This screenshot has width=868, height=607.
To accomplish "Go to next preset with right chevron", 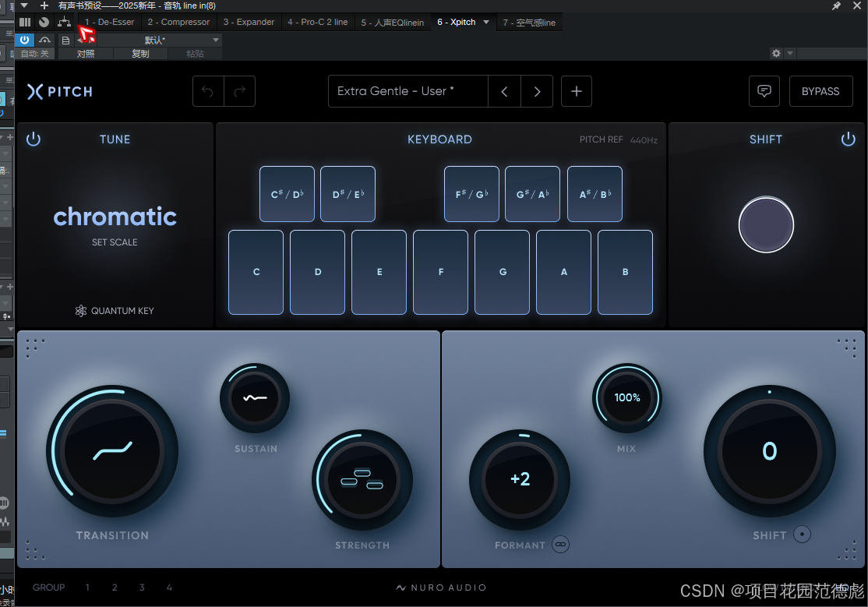I will click(x=537, y=91).
